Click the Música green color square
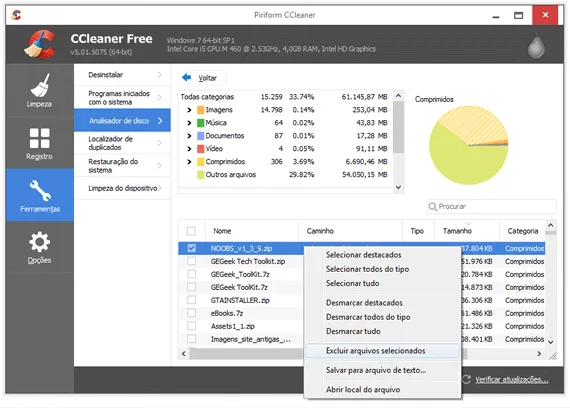The height and width of the screenshot is (408, 570). tap(201, 123)
